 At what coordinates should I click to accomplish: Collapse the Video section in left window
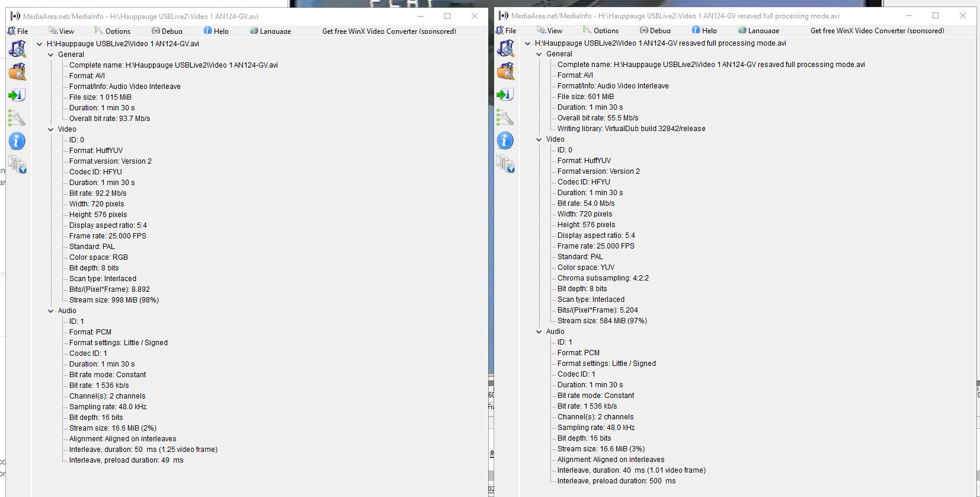51,129
